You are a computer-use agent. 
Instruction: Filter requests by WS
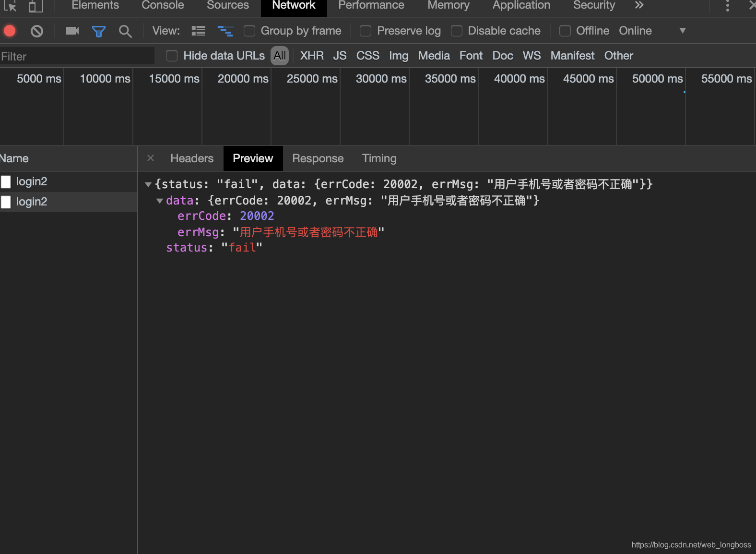click(532, 56)
